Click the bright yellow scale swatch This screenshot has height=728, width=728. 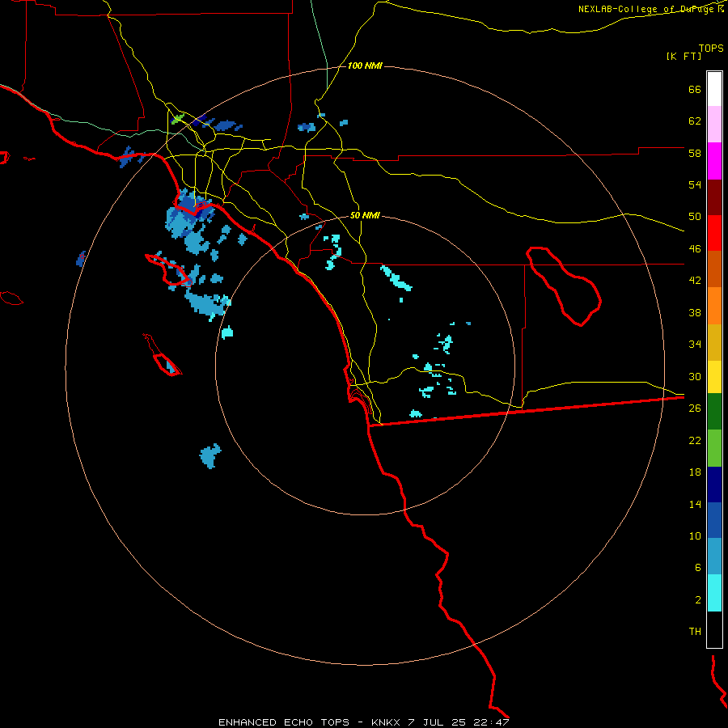pyautogui.click(x=714, y=377)
